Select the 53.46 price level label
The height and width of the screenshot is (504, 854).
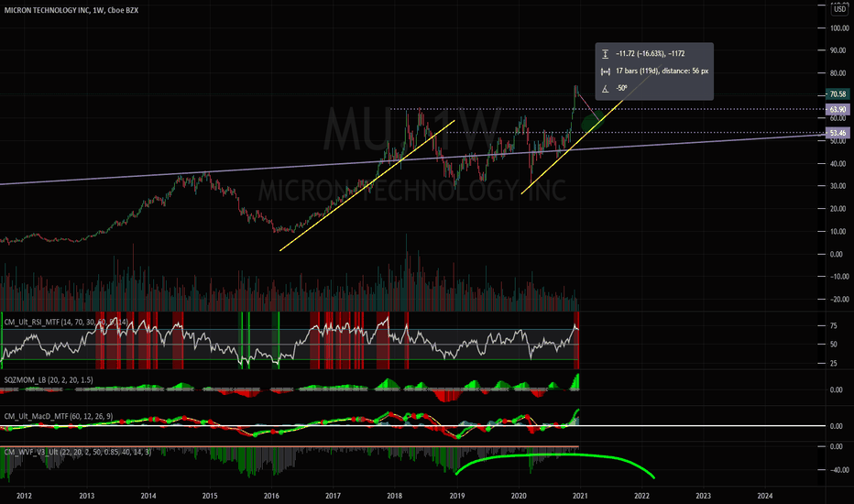(x=838, y=133)
